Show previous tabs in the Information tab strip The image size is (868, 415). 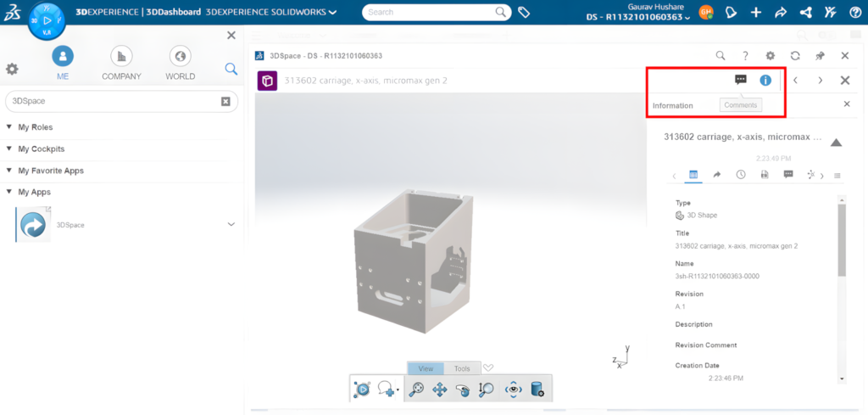[x=674, y=176]
